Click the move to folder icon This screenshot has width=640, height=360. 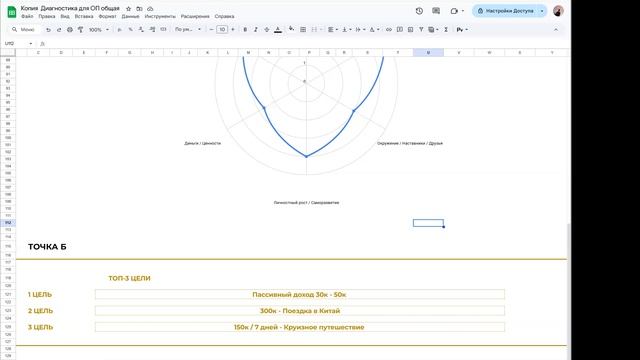tap(139, 9)
